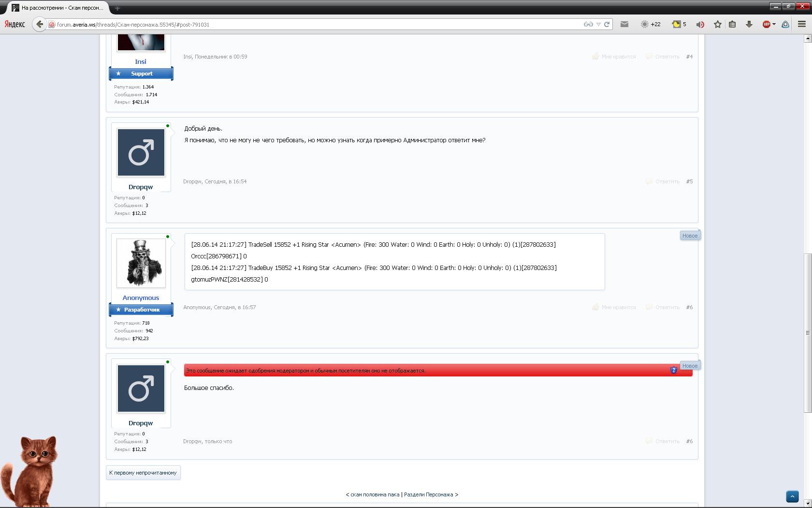Select the 'Большое спасибо.' message text

pos(209,388)
